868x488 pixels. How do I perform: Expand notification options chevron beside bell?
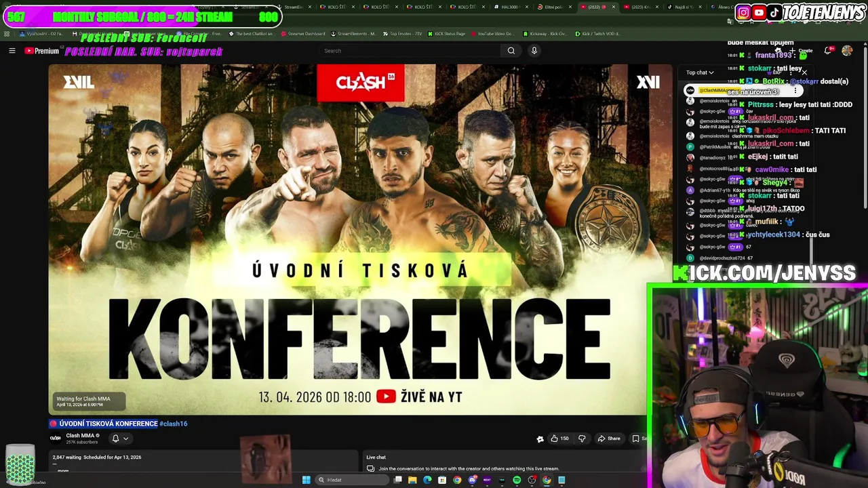pos(125,439)
